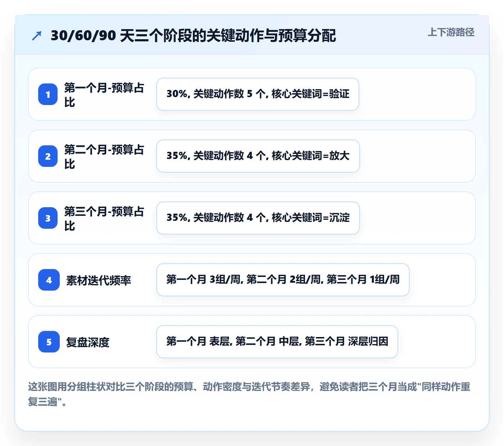Click the arrow icon beside the title
The height and width of the screenshot is (446, 504).
coord(37,36)
